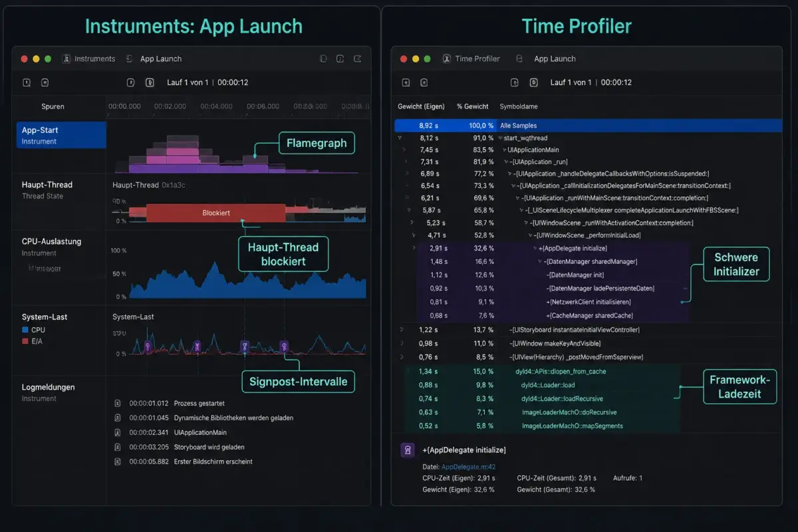Screen dimensions: 798x532
Task: Select the -[DatenManager sharedManager] row
Action: coord(554,262)
